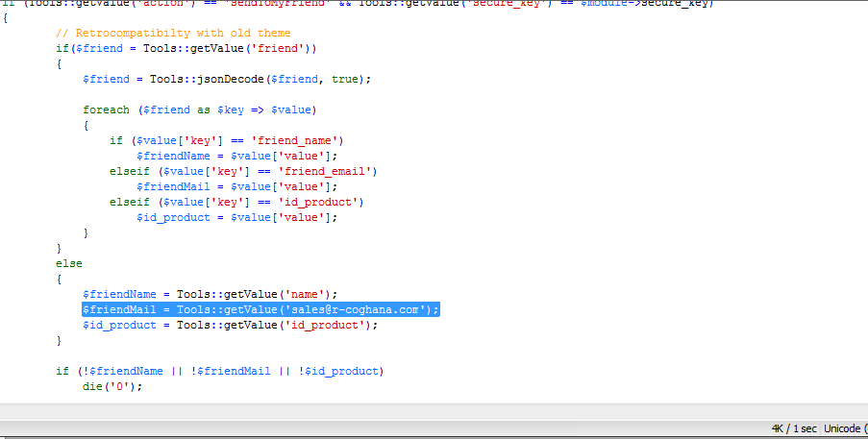Click the else keyword line
This screenshot has width=868, height=439.
(x=68, y=264)
